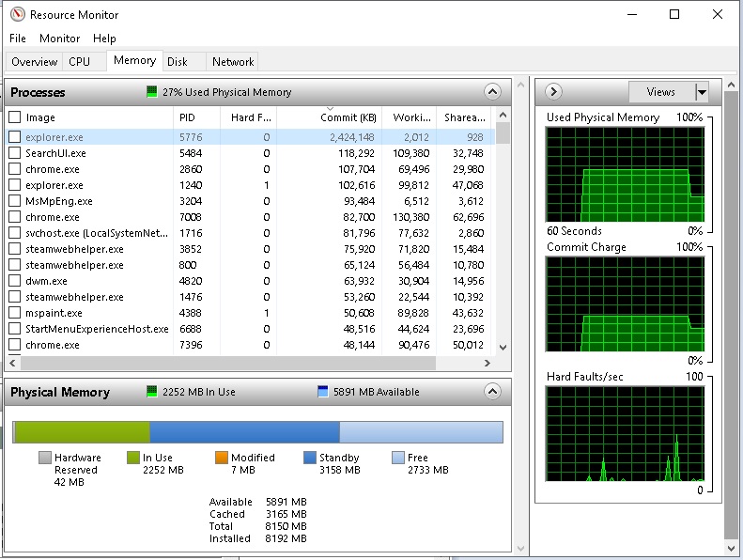
Task: Click the main pane scroll up arrow
Action: tap(520, 85)
